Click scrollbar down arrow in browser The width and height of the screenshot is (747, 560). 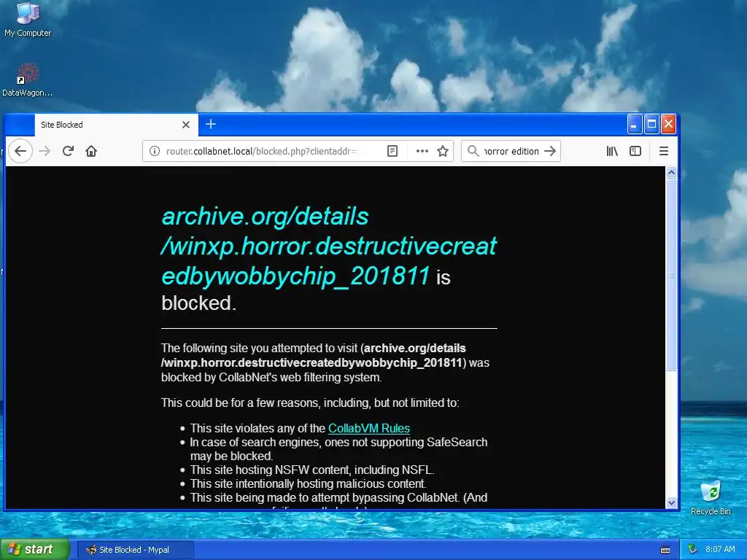(x=671, y=503)
